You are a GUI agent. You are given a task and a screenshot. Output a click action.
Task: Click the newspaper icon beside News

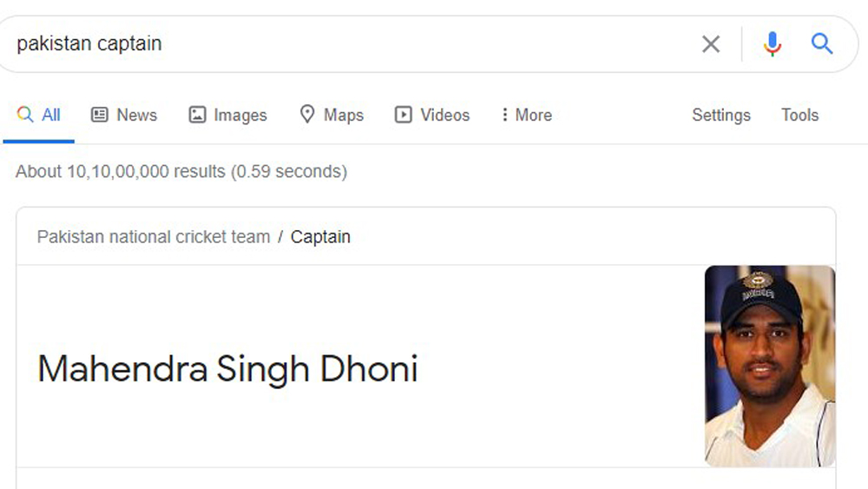100,115
